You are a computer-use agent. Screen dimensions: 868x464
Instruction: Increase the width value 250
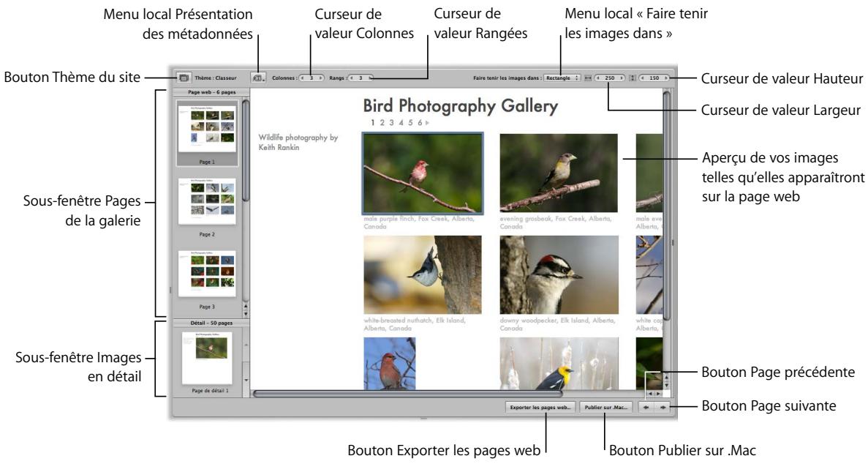[622, 78]
